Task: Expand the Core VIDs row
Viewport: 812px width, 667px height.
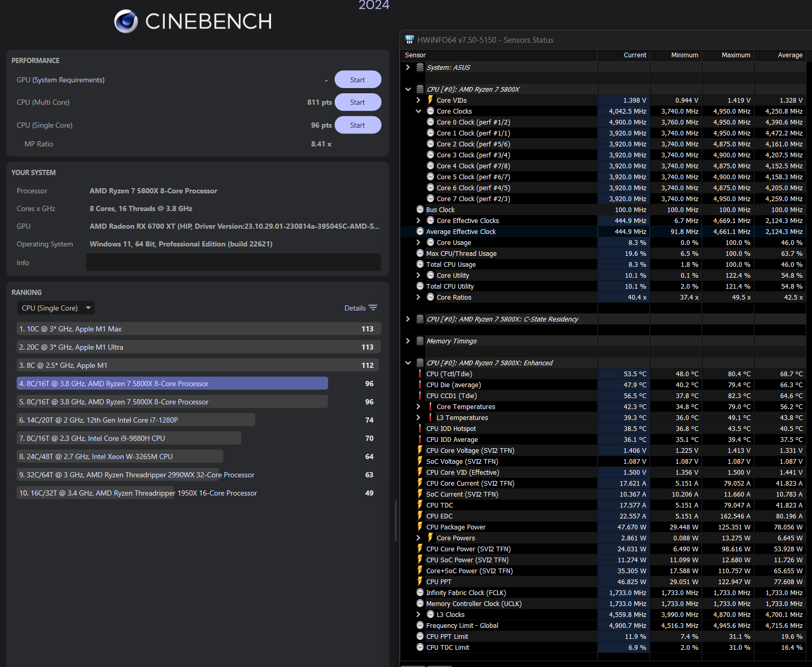Action: click(419, 100)
